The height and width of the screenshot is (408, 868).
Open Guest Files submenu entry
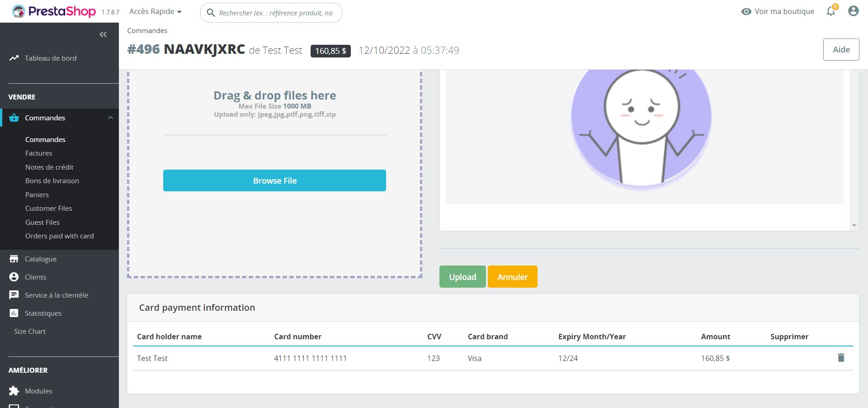(x=42, y=222)
